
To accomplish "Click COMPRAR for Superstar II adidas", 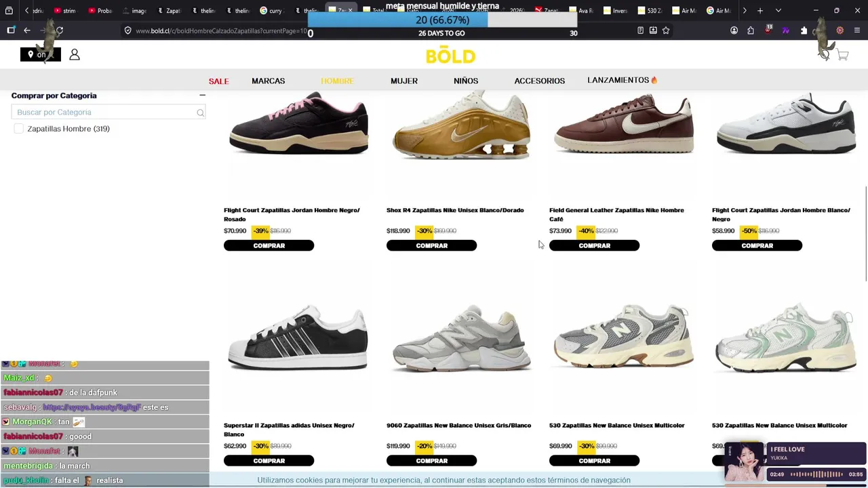I will click(269, 461).
